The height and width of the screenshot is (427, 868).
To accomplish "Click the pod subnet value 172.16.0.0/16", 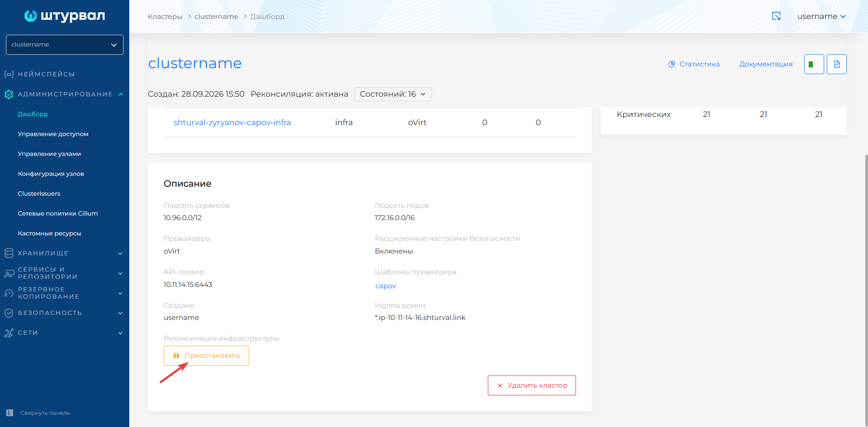I will pyautogui.click(x=395, y=217).
